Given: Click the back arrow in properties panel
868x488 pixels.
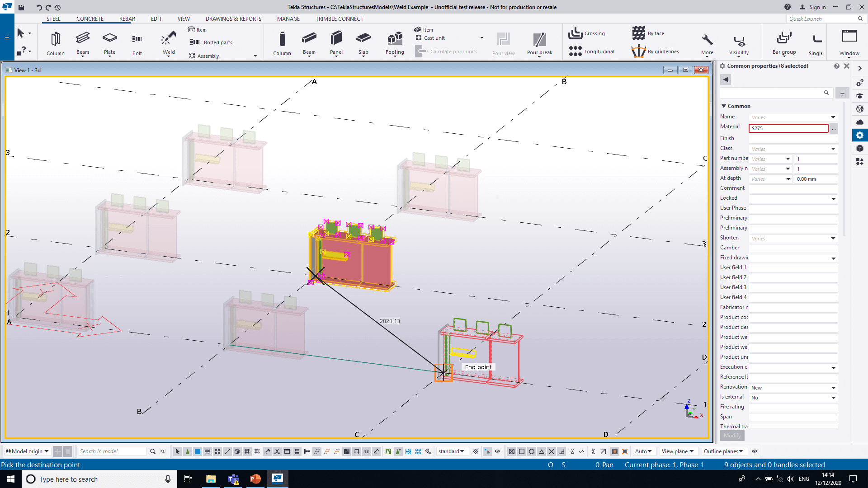Looking at the screenshot, I should coord(726,80).
